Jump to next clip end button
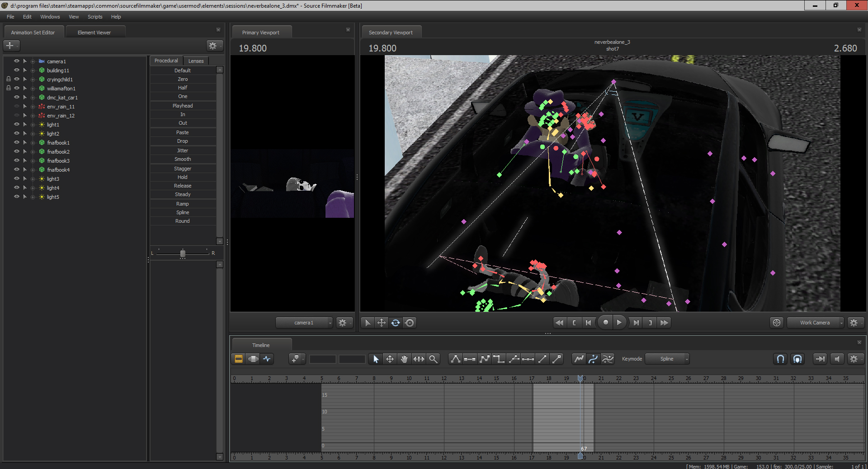The height and width of the screenshot is (469, 868). [650, 323]
